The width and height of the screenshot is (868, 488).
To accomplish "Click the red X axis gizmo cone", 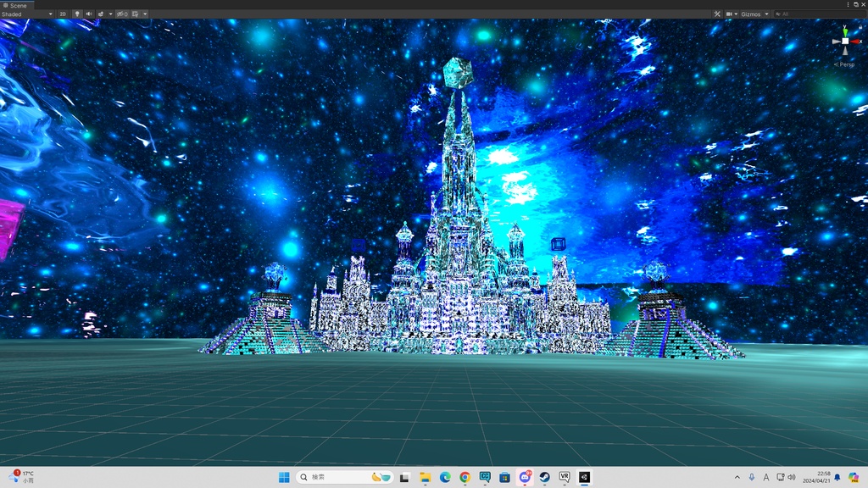I will point(856,41).
